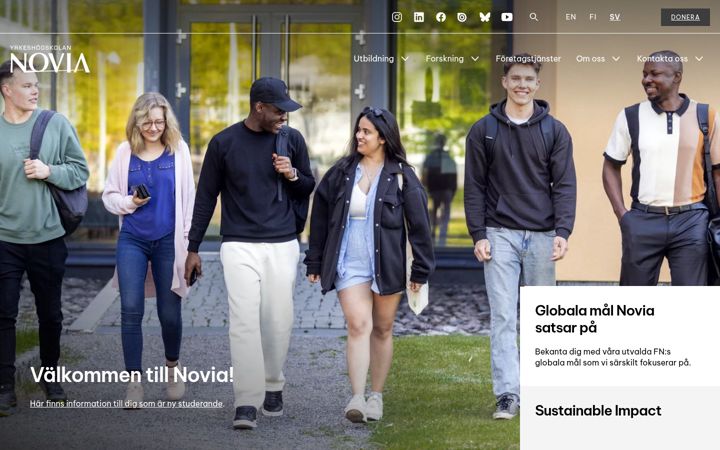The height and width of the screenshot is (450, 720).
Task: Click the search magnifier icon
Action: click(533, 17)
